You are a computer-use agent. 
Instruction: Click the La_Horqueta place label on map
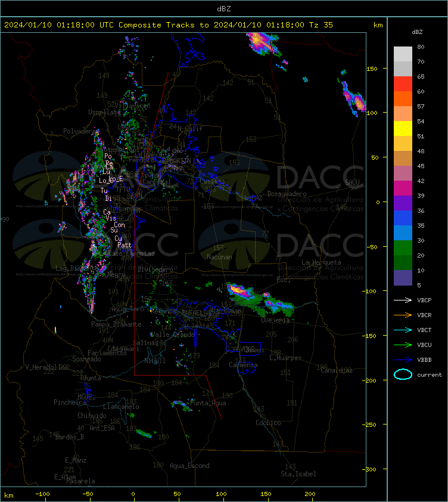(x=321, y=262)
